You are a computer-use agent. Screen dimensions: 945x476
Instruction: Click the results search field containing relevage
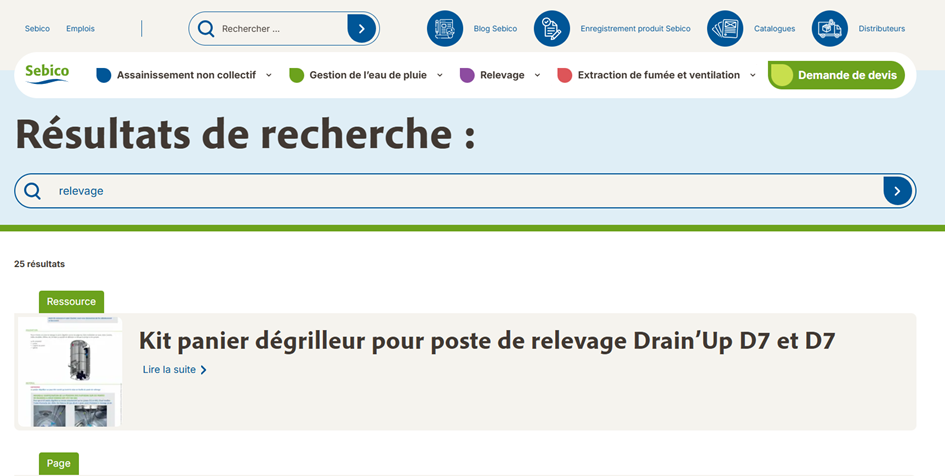click(467, 191)
